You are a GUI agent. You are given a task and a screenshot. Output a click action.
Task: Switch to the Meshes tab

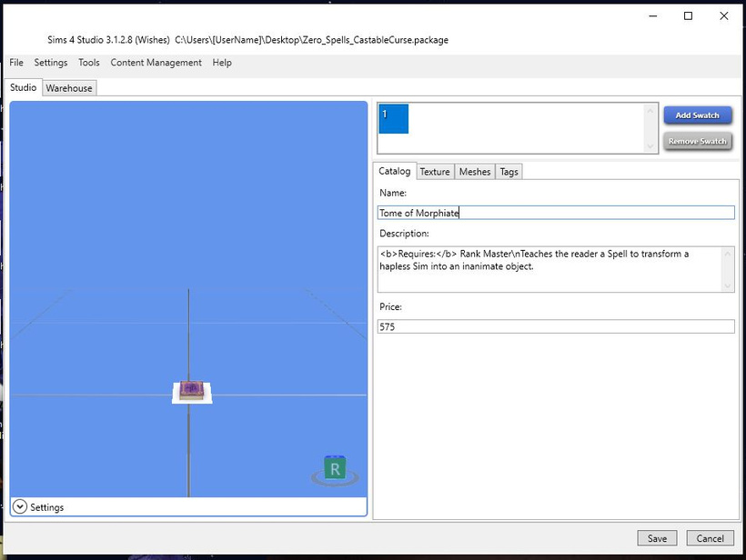pos(475,172)
